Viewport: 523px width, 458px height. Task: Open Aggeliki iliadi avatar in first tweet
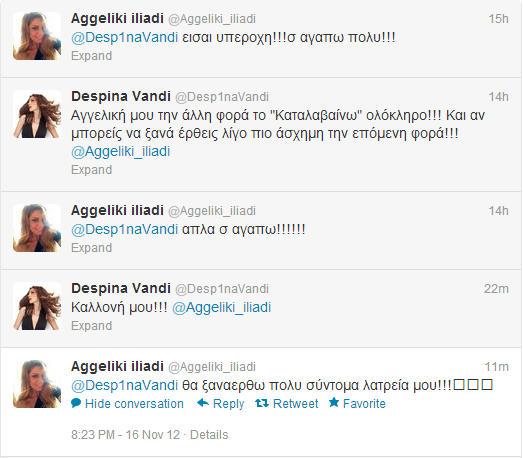coord(37,36)
